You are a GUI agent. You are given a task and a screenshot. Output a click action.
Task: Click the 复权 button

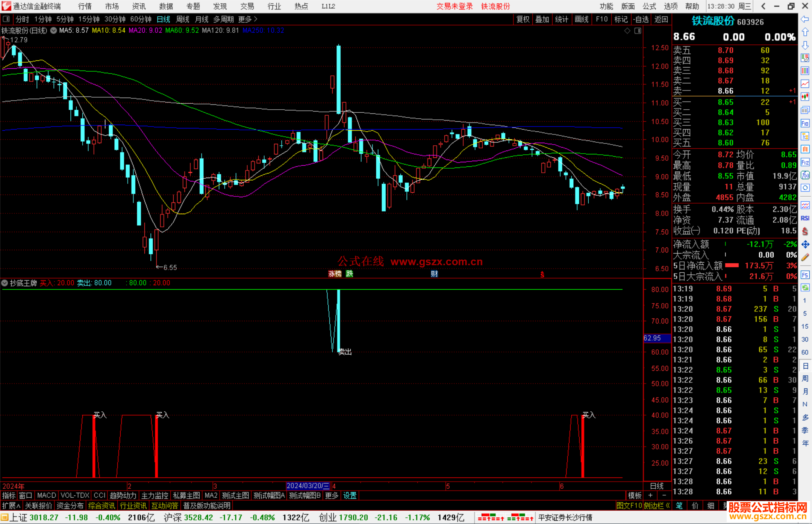523,19
